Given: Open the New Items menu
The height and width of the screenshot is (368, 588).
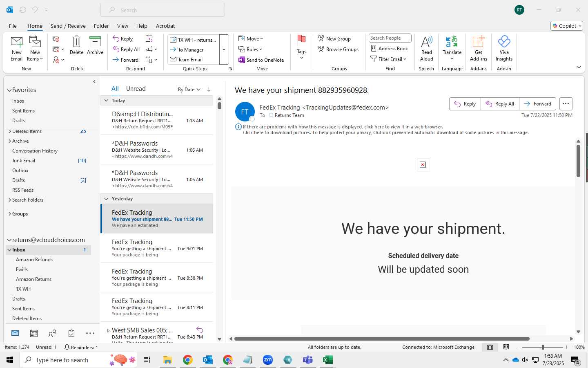Looking at the screenshot, I should tap(35, 48).
